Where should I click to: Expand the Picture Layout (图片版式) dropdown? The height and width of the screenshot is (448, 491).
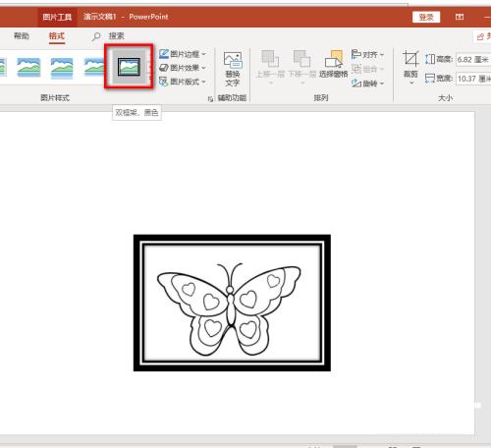coord(183,82)
